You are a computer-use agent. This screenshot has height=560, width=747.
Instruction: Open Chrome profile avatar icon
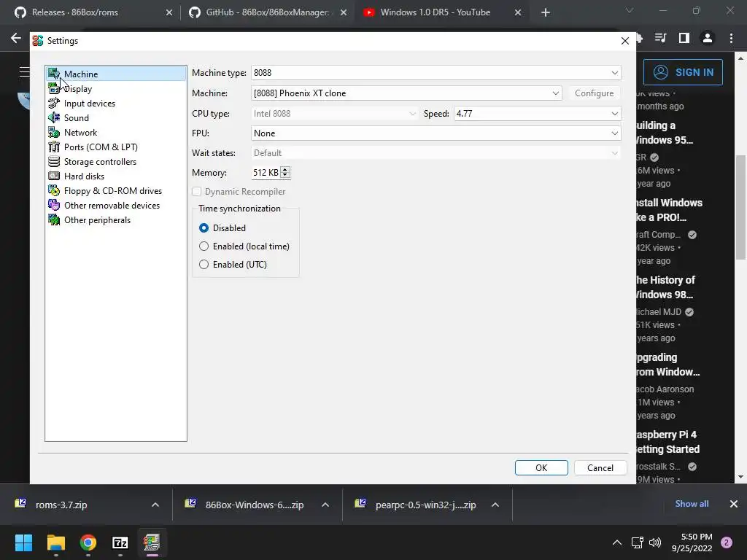708,38
